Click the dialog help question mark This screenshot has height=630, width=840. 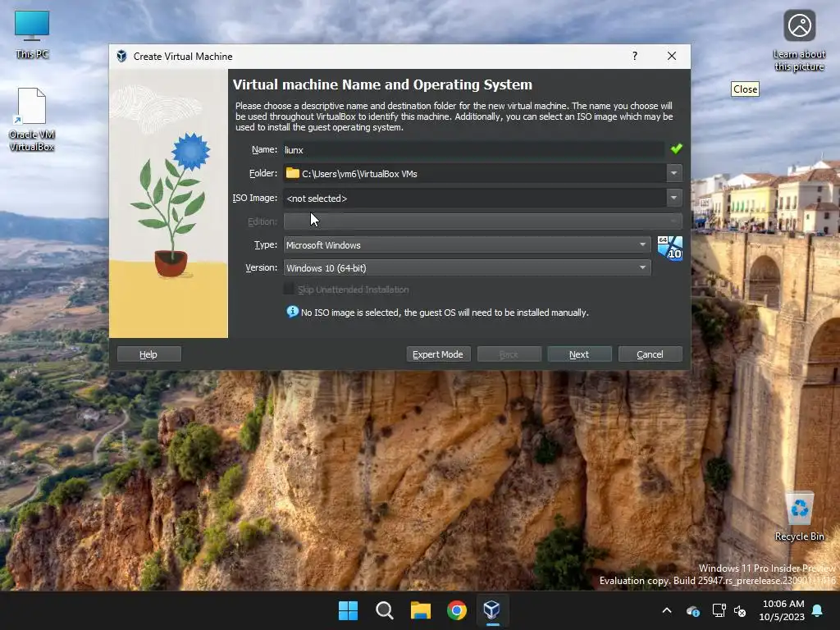[x=635, y=56]
